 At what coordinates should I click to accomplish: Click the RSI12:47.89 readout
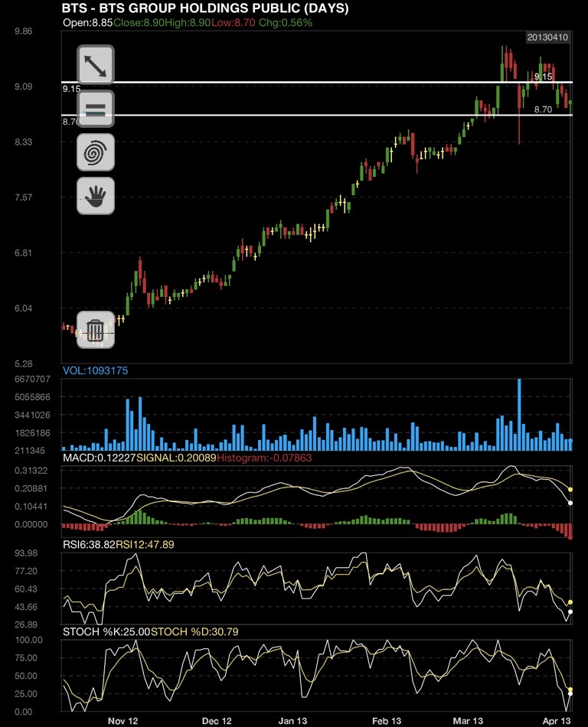click(145, 545)
